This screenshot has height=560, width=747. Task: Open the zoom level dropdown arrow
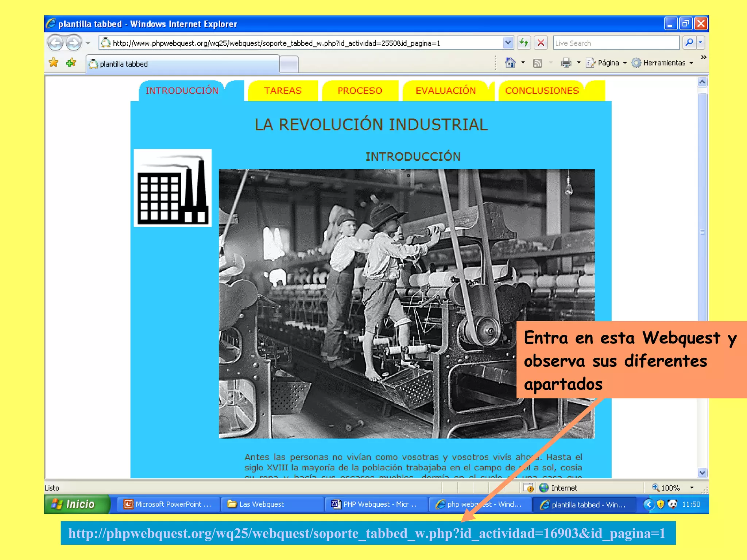click(x=692, y=487)
